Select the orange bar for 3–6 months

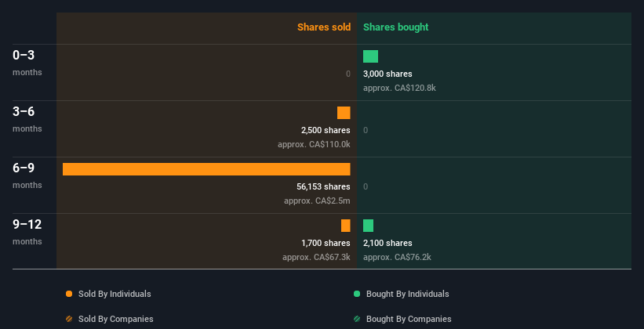(344, 113)
